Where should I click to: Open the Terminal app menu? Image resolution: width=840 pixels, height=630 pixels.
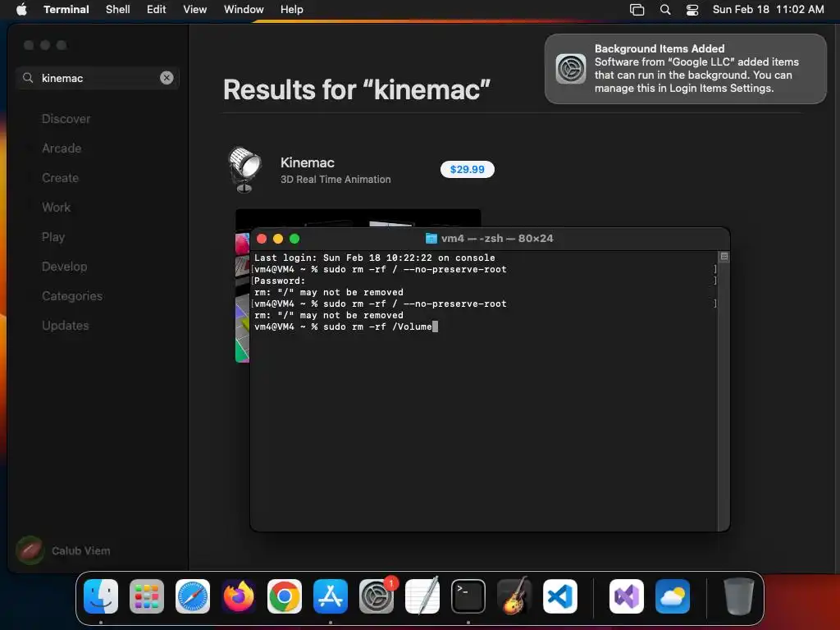coord(66,9)
